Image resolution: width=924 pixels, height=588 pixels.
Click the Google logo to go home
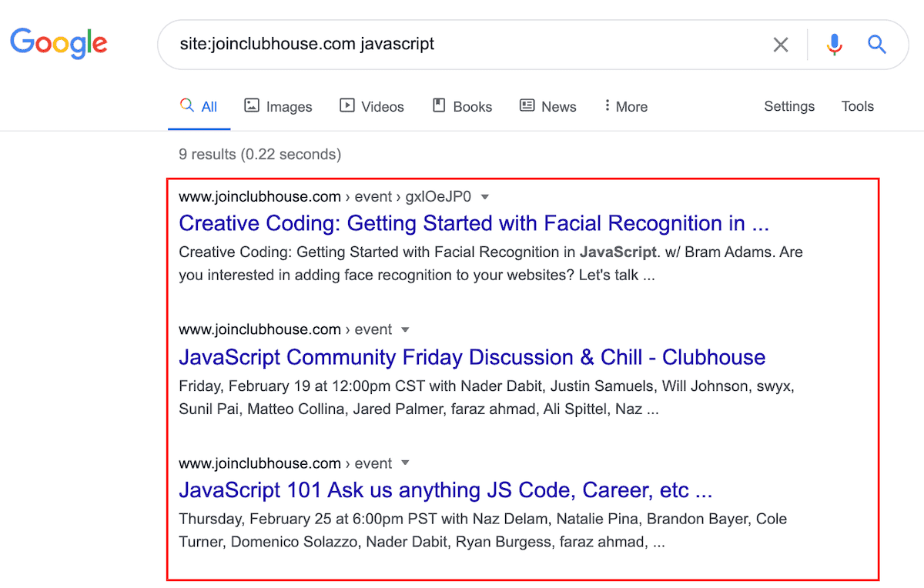(59, 44)
